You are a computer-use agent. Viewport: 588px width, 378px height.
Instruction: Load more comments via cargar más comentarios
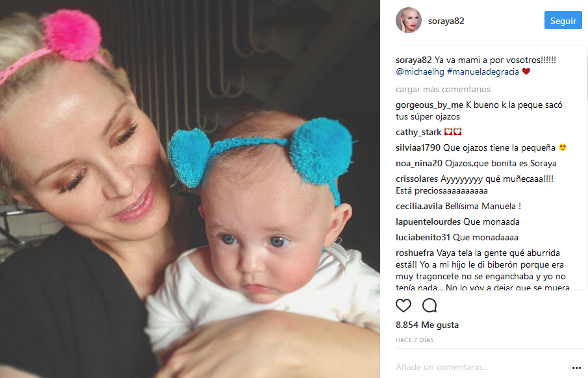[x=443, y=89]
